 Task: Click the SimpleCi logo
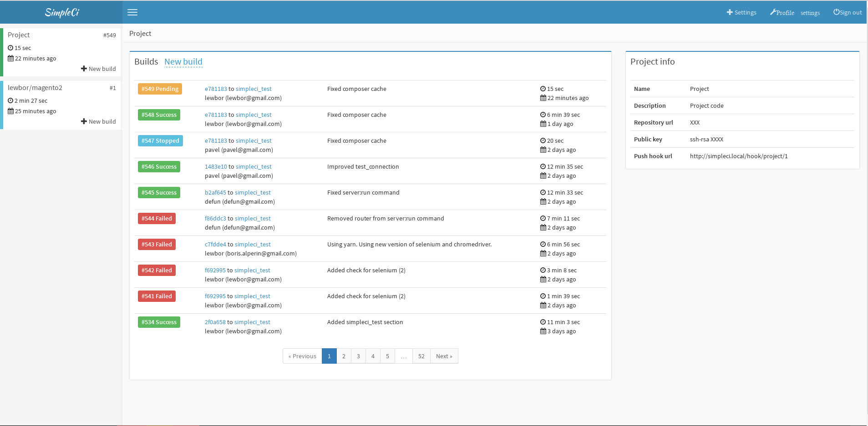(62, 12)
